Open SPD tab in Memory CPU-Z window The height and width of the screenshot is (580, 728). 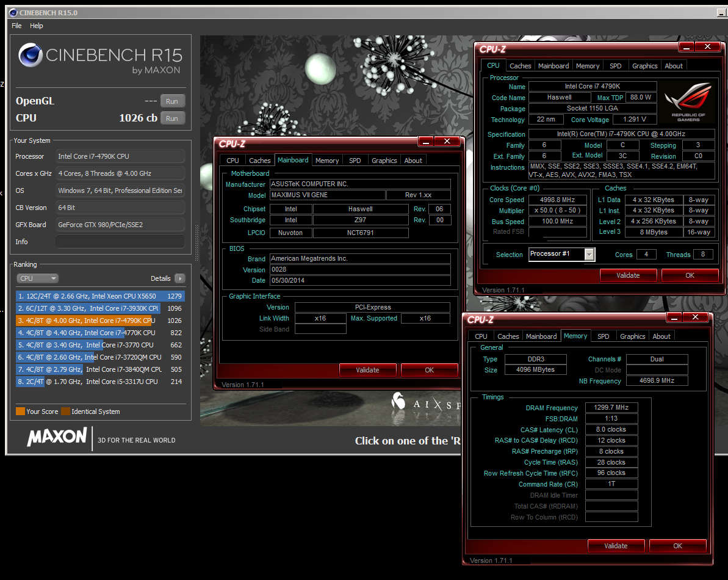coord(603,336)
